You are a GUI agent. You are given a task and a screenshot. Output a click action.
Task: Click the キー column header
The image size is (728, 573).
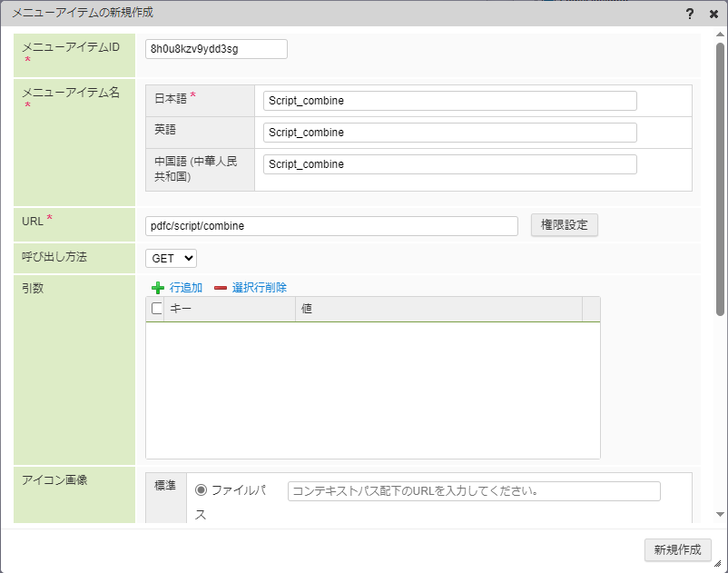(x=230, y=309)
